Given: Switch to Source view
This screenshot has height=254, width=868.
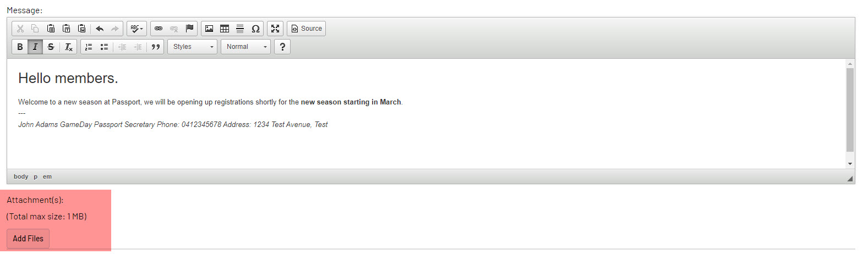Looking at the screenshot, I should coord(306,29).
